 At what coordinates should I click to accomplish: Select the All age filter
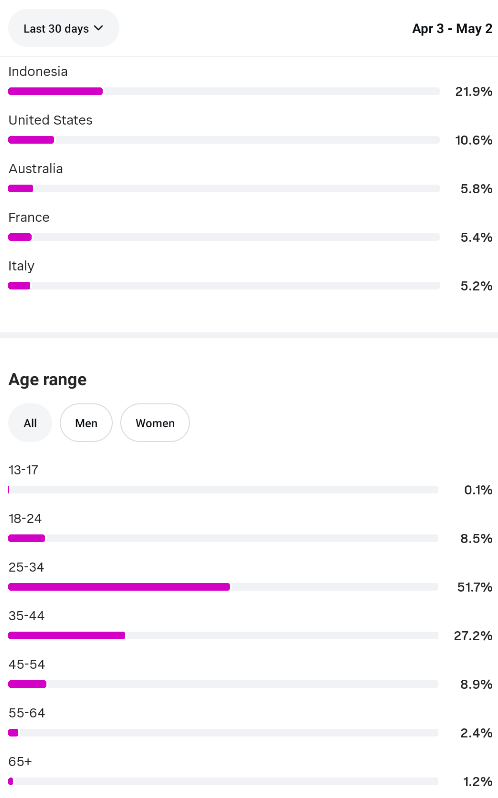pos(30,423)
